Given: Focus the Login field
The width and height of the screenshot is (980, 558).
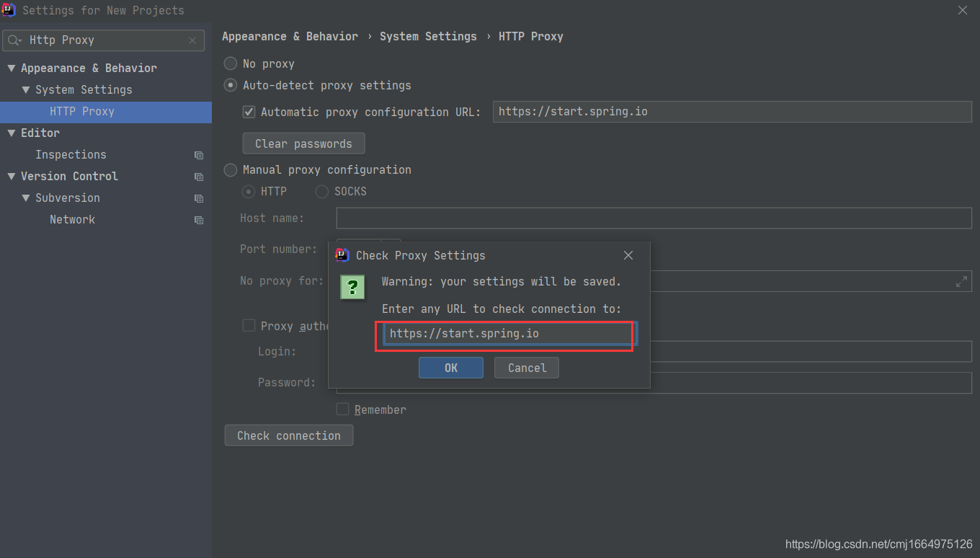Looking at the screenshot, I should (811, 351).
